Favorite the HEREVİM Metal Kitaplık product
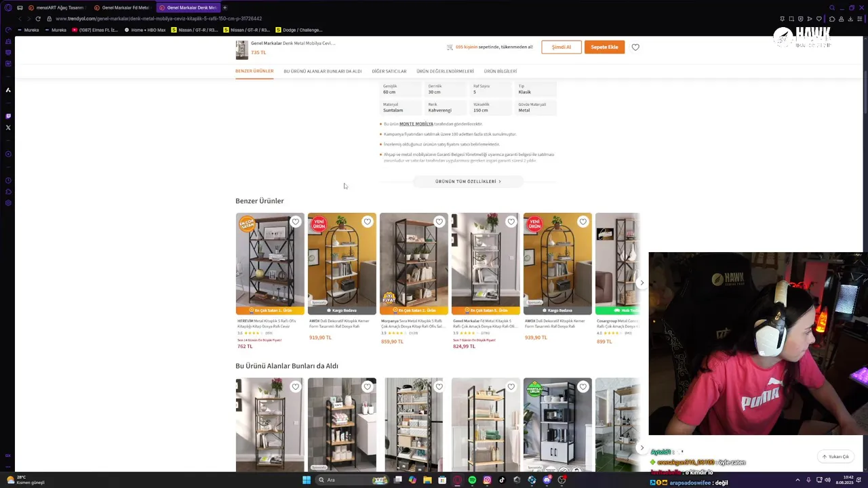 click(x=296, y=222)
